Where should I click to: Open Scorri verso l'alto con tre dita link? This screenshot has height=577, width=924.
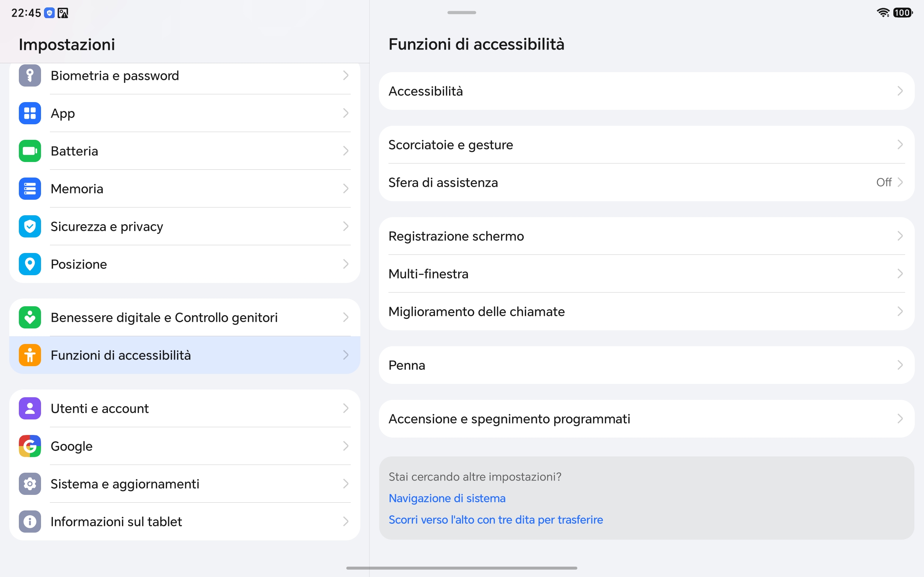pos(496,520)
